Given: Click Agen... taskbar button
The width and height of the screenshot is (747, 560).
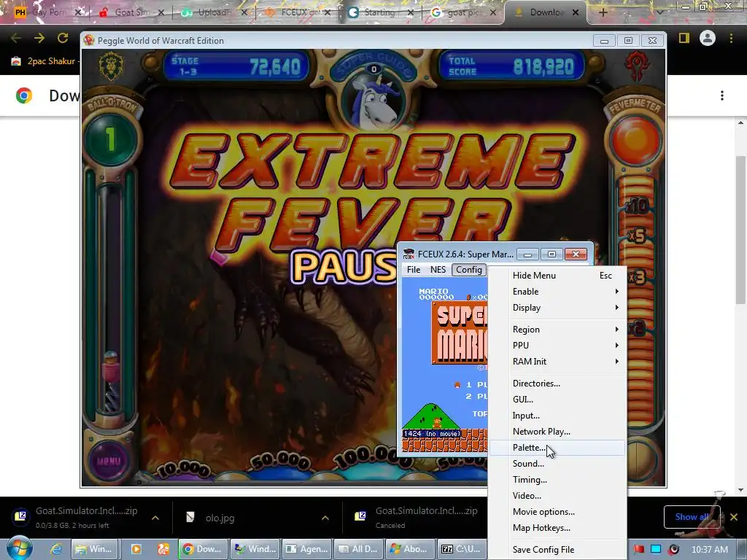Looking at the screenshot, I should tap(306, 549).
